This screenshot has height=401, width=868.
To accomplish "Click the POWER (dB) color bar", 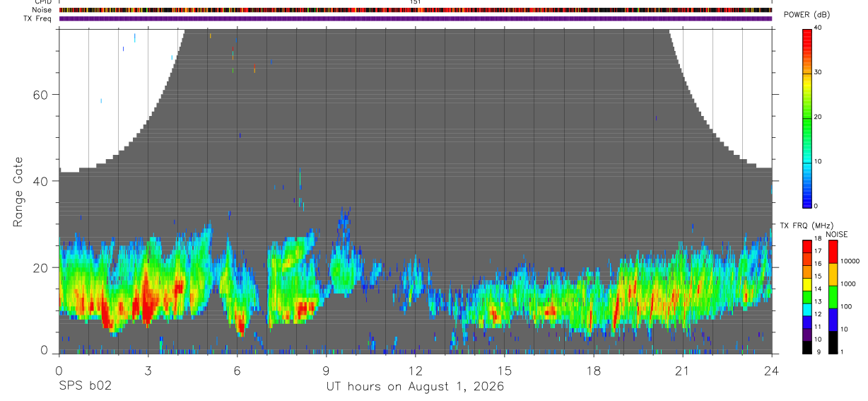I will point(807,117).
